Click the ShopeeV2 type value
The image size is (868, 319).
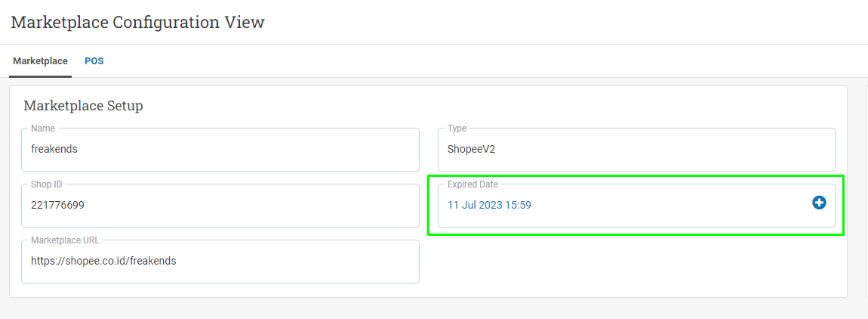pyautogui.click(x=471, y=149)
